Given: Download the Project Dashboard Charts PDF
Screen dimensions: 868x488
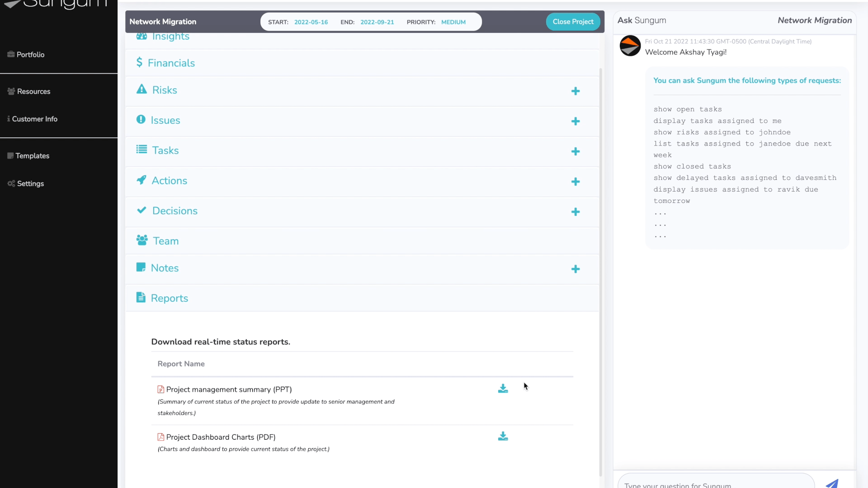Looking at the screenshot, I should coord(503,436).
